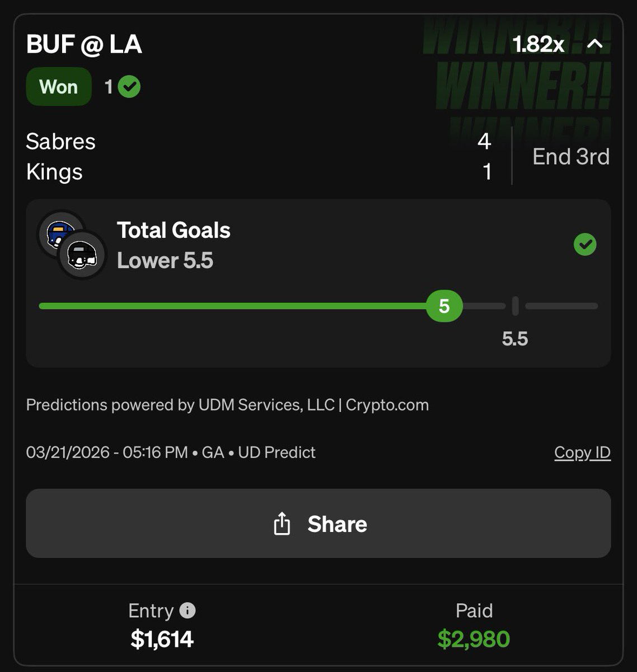
Task: Click the Kings helmet icon
Action: (x=82, y=255)
